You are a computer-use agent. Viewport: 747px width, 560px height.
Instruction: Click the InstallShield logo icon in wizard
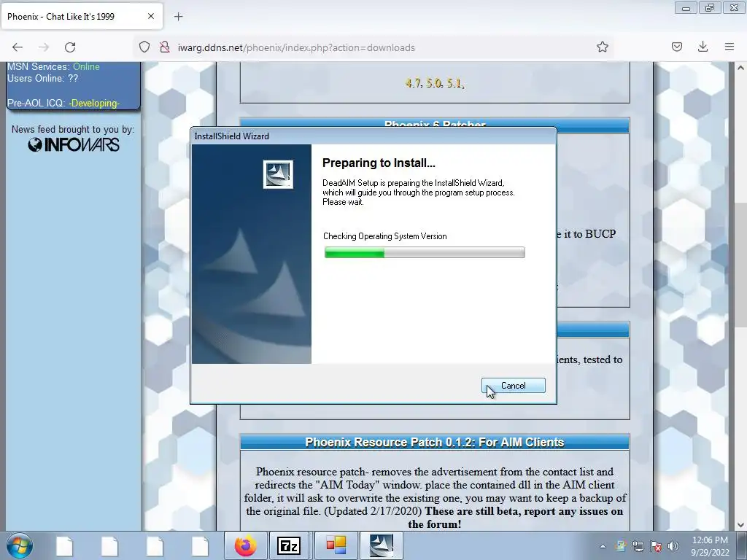click(x=278, y=174)
